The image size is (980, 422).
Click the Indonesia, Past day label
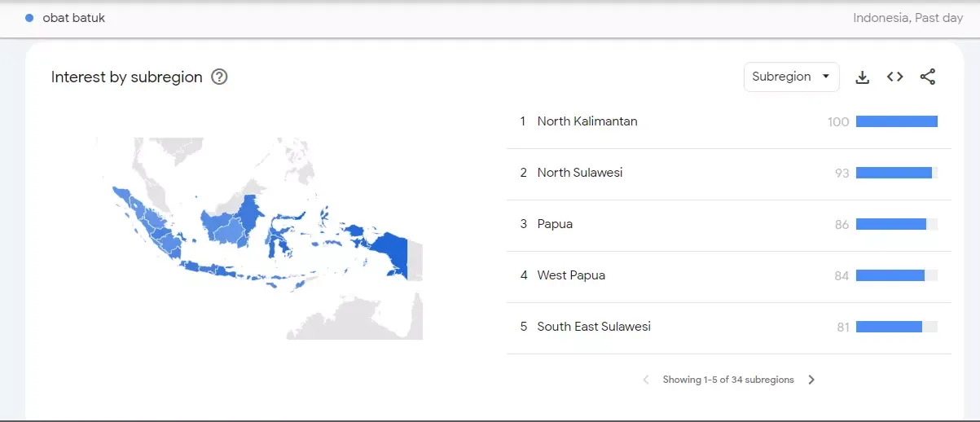907,18
